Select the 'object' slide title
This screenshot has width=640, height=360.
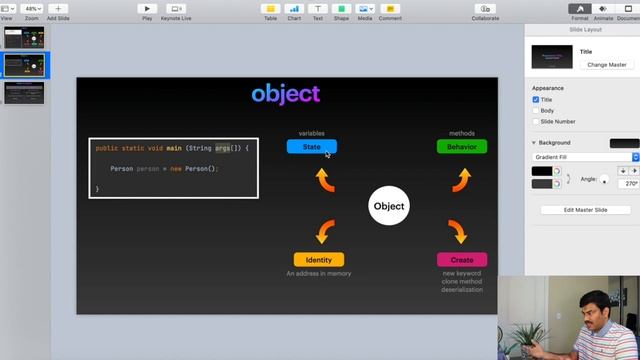[x=286, y=94]
